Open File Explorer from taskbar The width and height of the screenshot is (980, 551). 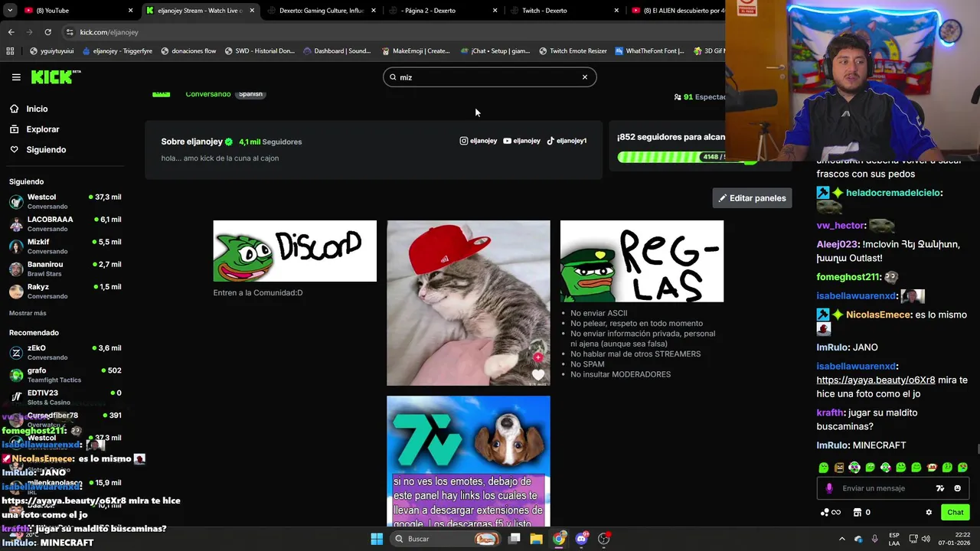pyautogui.click(x=536, y=539)
